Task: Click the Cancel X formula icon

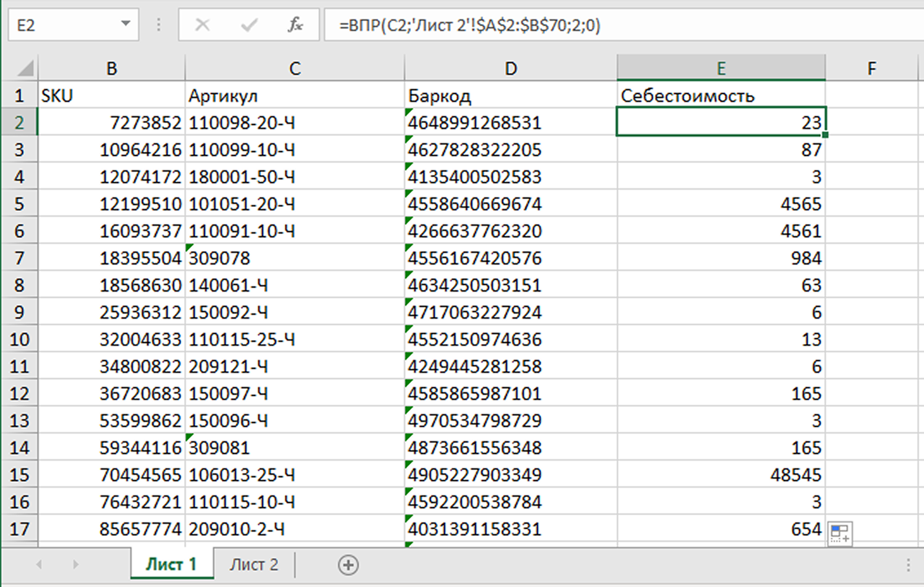Action: click(x=203, y=25)
